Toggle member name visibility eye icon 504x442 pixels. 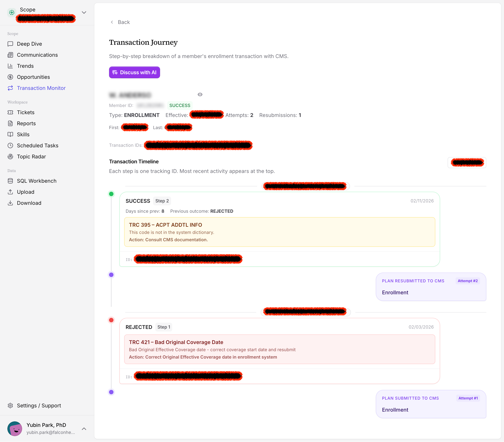click(200, 95)
